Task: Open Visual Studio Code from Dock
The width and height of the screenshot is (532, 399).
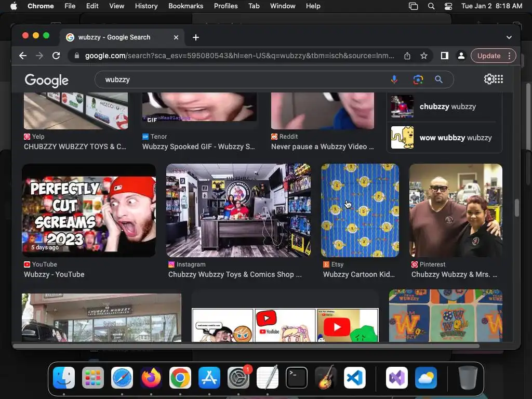Action: (354, 378)
